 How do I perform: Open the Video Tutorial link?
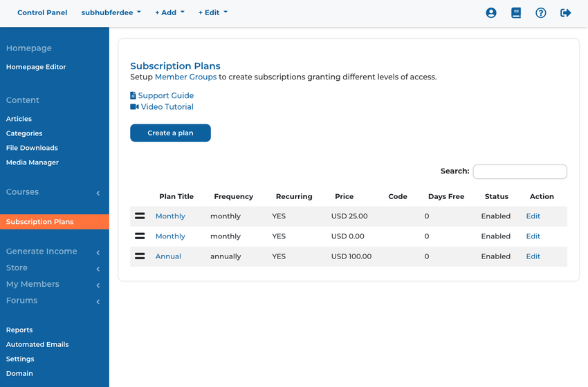coord(162,107)
